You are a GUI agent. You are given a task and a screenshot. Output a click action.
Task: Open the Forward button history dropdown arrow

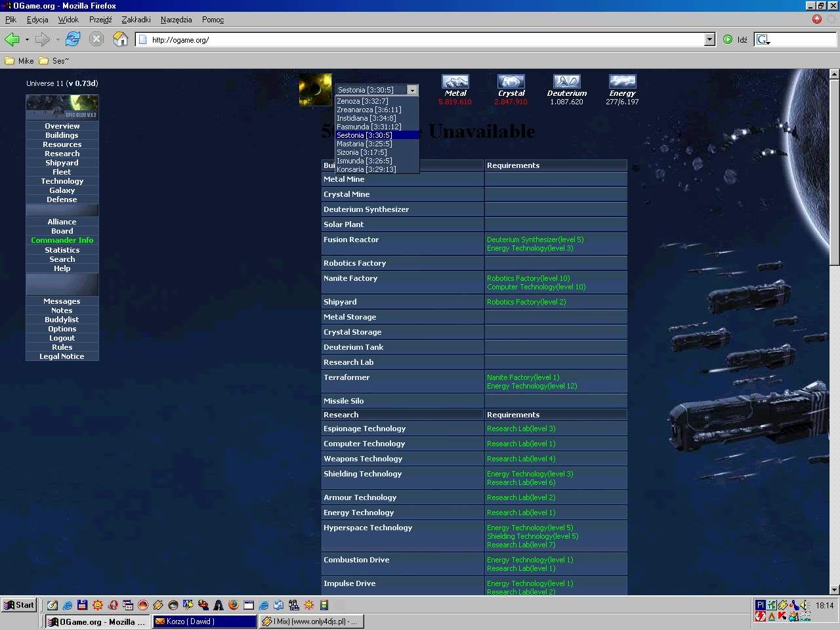(x=58, y=39)
